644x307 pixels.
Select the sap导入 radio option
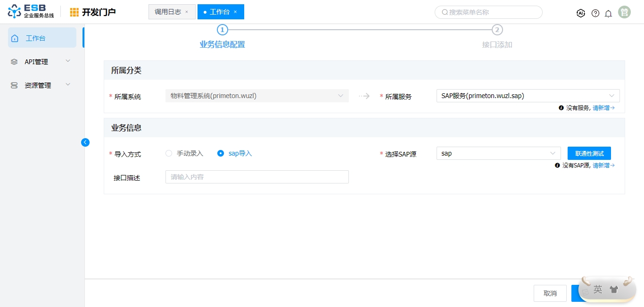coord(221,153)
